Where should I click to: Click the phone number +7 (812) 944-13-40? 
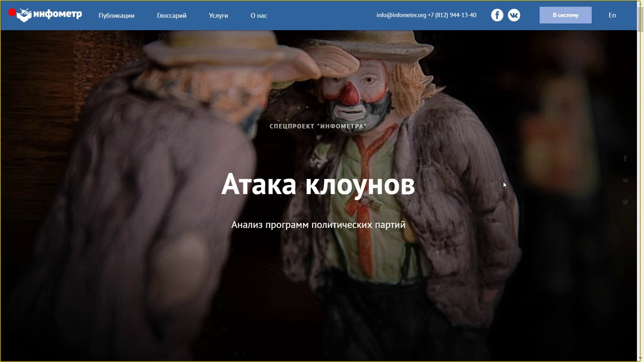452,15
